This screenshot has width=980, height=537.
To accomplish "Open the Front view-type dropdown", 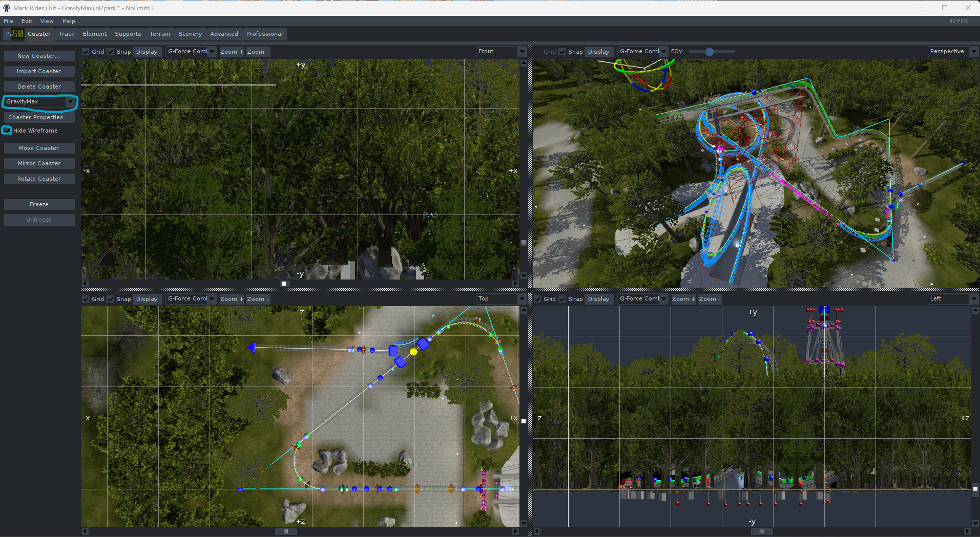I will [501, 52].
